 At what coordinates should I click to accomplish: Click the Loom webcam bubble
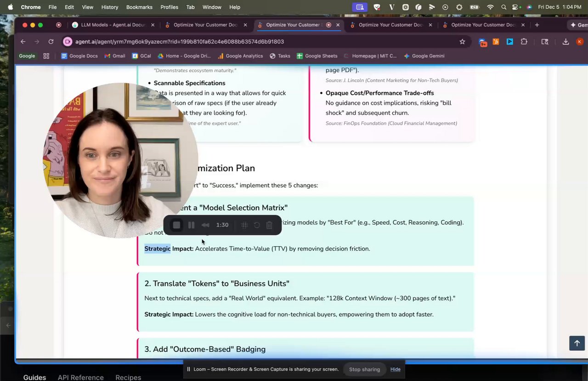pos(120,161)
